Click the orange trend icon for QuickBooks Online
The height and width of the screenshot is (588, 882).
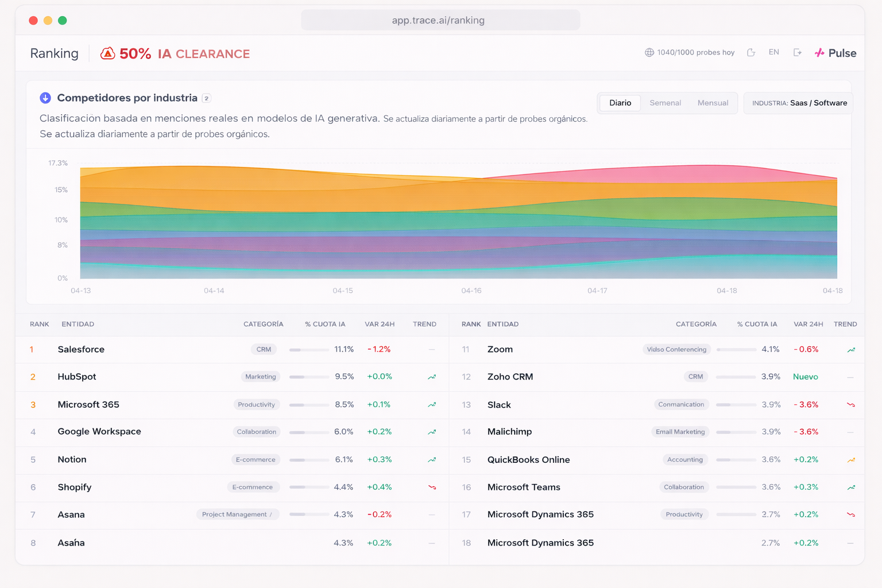point(851,460)
